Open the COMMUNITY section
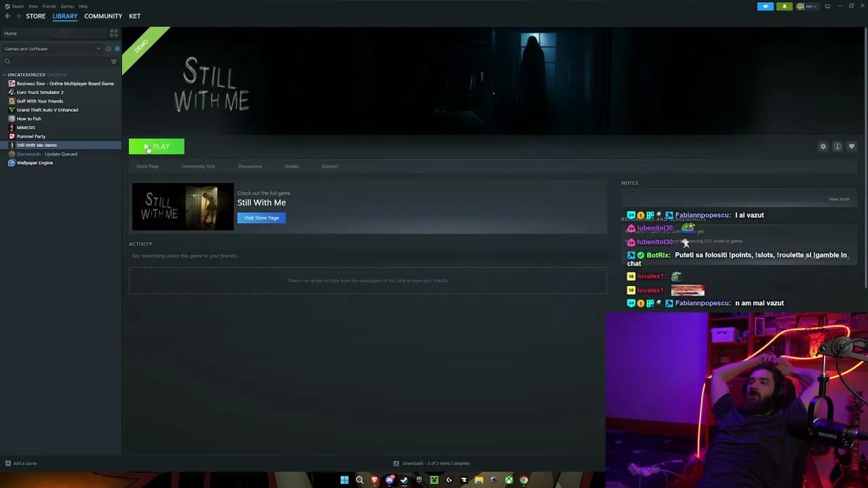This screenshot has height=488, width=868. coord(103,16)
